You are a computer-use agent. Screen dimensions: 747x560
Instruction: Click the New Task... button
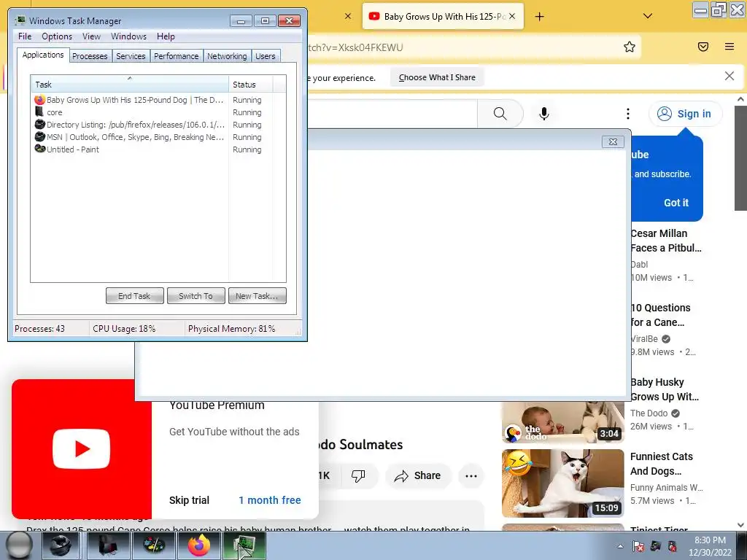coord(258,296)
